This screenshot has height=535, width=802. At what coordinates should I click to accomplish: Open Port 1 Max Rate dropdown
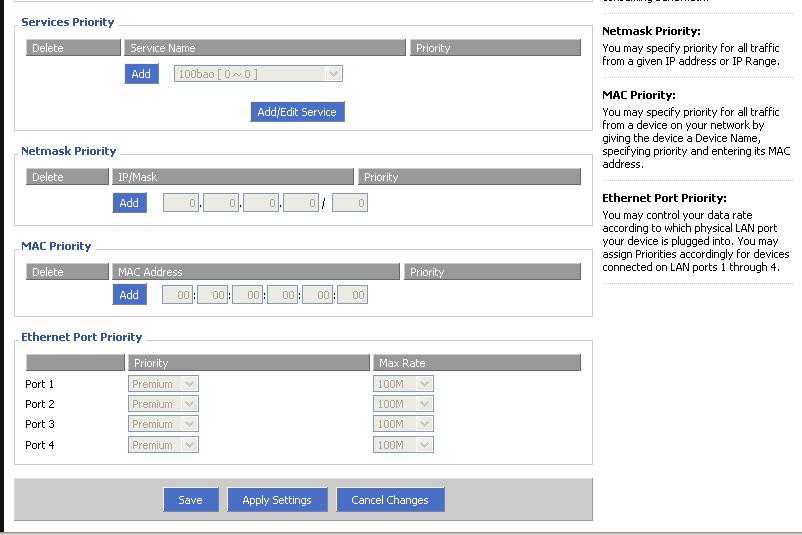(403, 384)
